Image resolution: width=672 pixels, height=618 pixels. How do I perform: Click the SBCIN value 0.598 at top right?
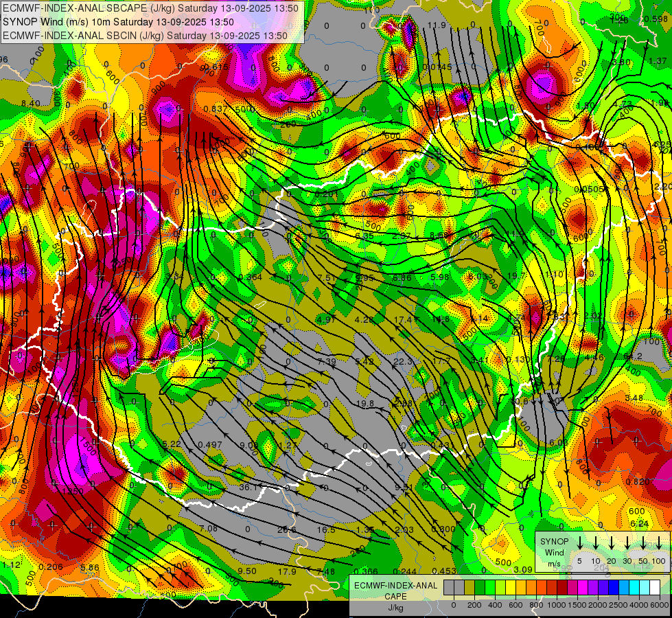coord(656,19)
